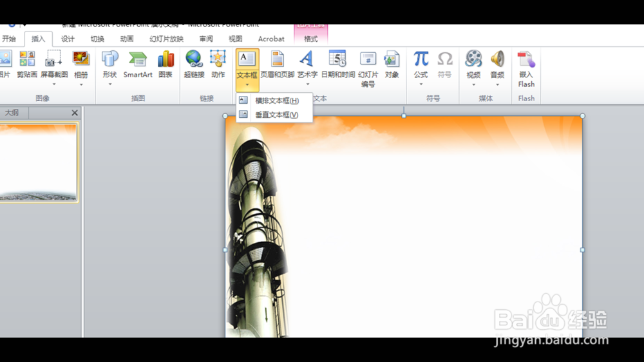
Task: Switch to the 审阅 review tab
Action: [x=206, y=39]
